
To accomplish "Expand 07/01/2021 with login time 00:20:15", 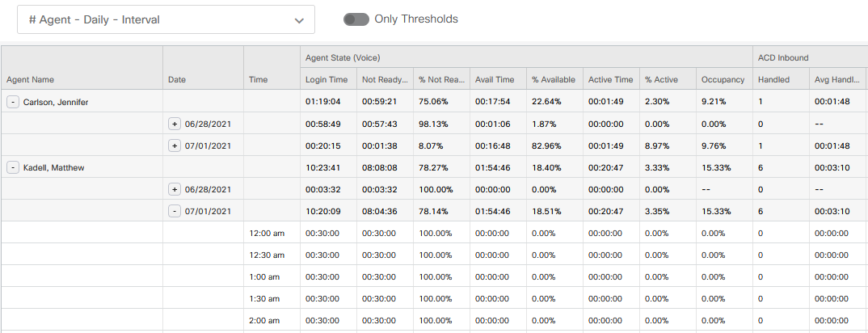I will 175,145.
